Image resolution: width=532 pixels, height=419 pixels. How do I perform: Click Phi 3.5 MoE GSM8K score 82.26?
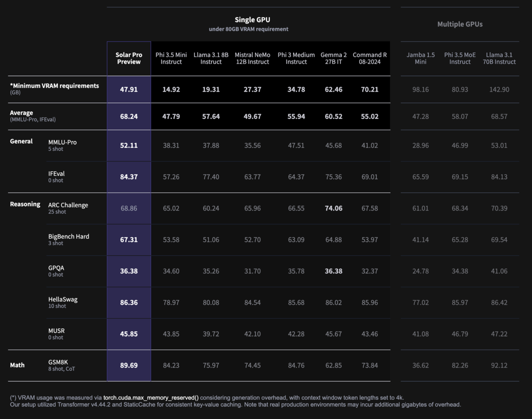pos(460,365)
